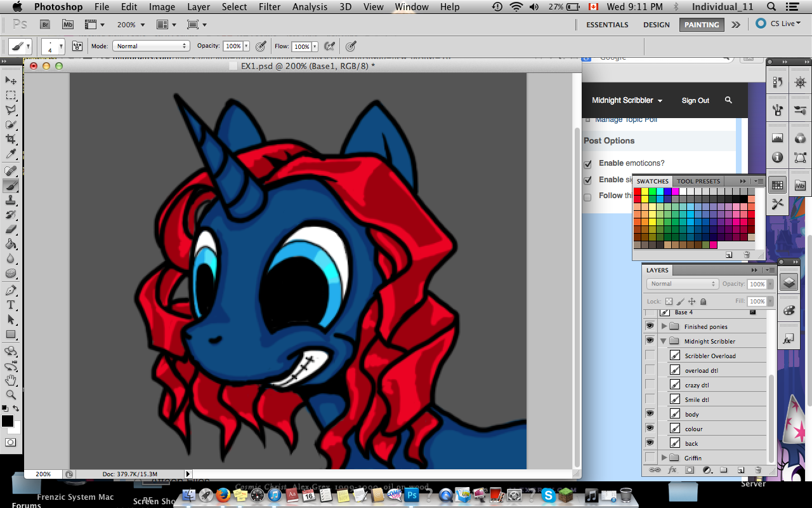Open the Image menu
Viewport: 812px width, 508px height.
point(162,7)
